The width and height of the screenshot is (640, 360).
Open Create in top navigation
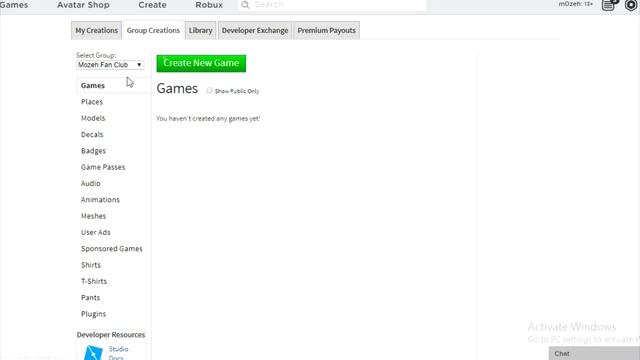click(x=152, y=5)
